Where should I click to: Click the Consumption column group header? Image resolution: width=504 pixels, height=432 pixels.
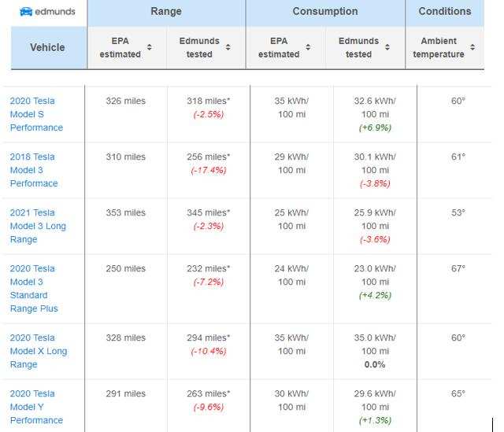(324, 12)
